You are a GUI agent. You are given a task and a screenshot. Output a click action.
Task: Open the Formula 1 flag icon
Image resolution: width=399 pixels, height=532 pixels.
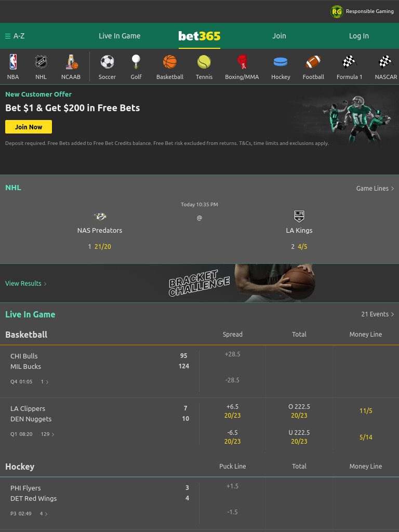349,62
